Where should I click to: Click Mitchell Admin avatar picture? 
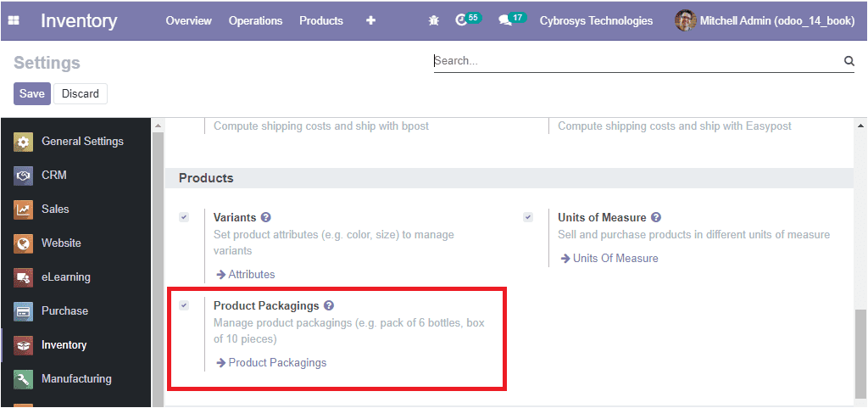685,20
